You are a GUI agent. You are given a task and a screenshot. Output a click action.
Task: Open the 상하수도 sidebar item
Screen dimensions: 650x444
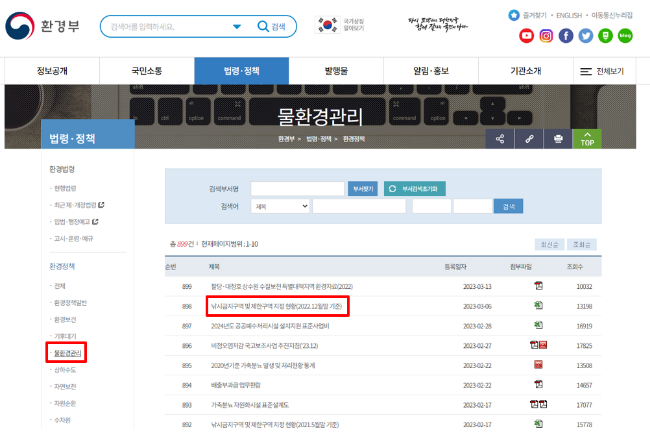65,370
